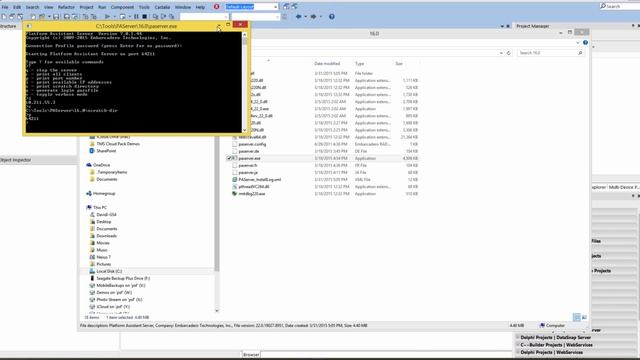Open .TemporaryItems folder under OneDrive
640x360 pixels.
[x=112, y=172]
